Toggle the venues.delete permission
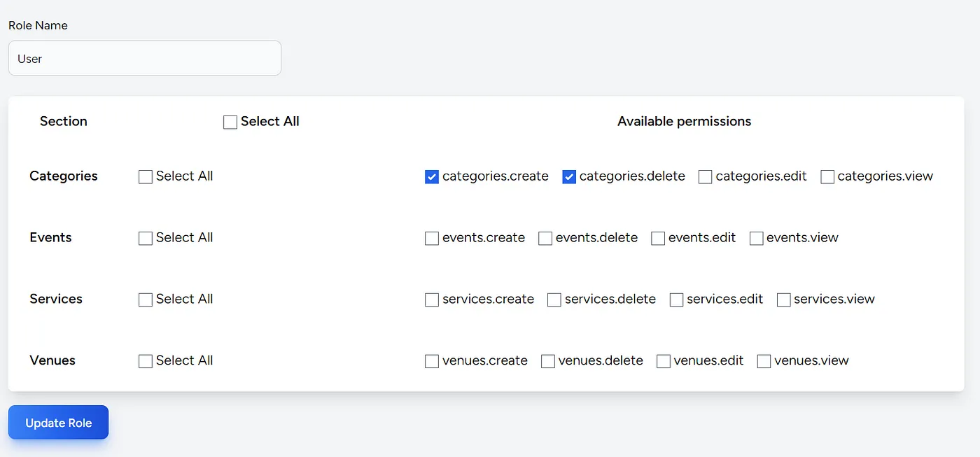Viewport: 980px width, 457px height. tap(548, 362)
